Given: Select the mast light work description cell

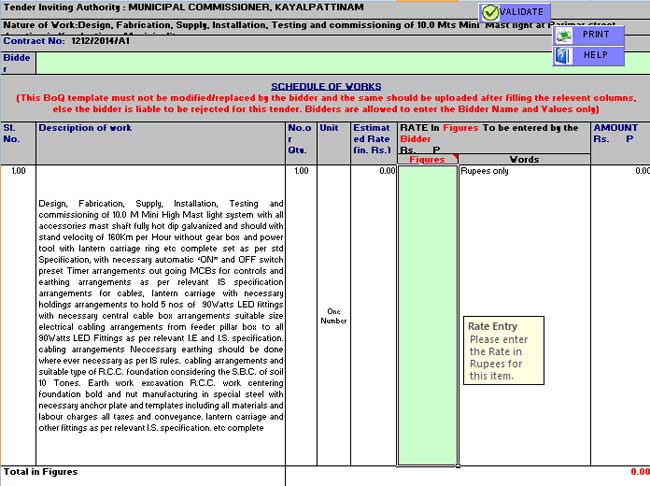Looking at the screenshot, I should click(161, 315).
